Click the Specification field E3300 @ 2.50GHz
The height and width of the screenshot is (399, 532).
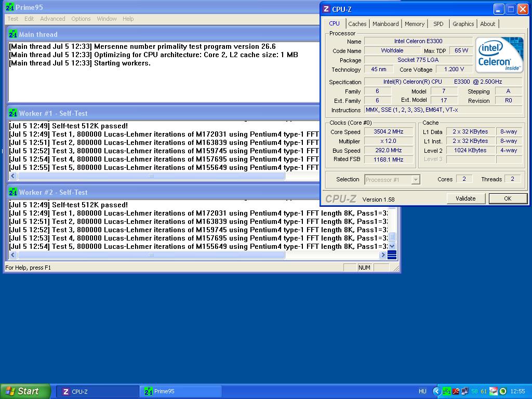pyautogui.click(x=443, y=82)
